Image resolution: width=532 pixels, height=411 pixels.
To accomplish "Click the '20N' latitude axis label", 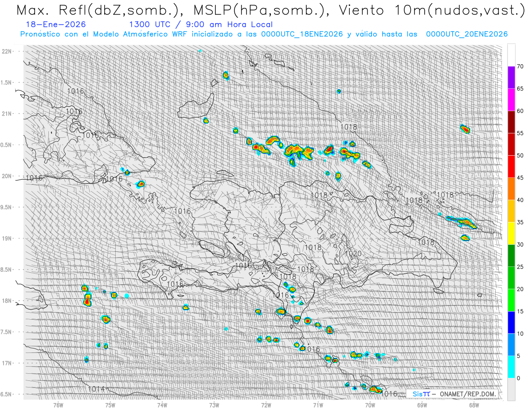I will (7, 176).
